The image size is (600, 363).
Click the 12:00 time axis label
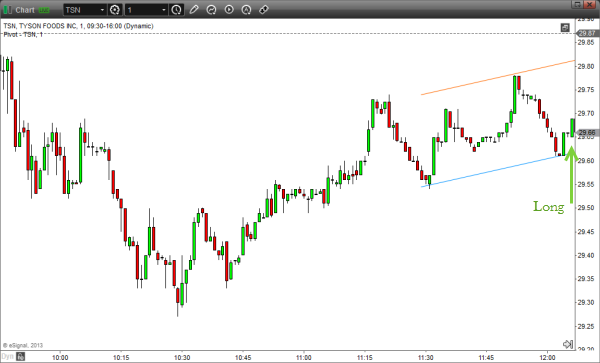pos(548,358)
